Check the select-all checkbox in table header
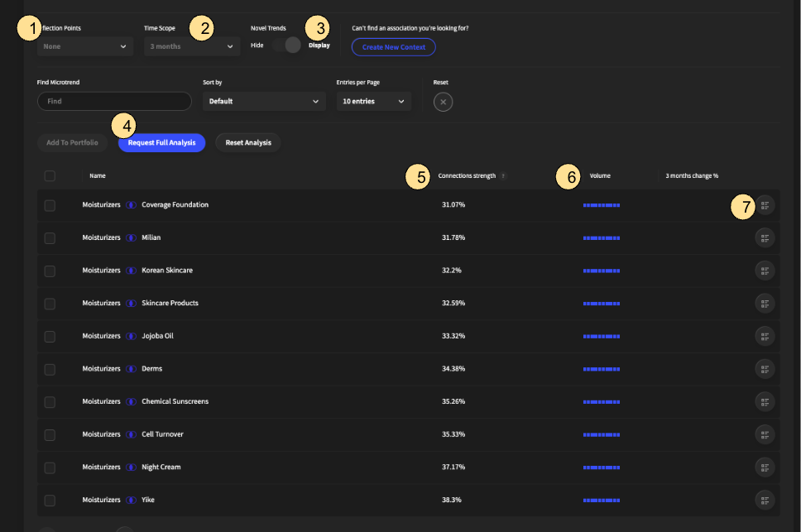The image size is (801, 532). pos(50,175)
